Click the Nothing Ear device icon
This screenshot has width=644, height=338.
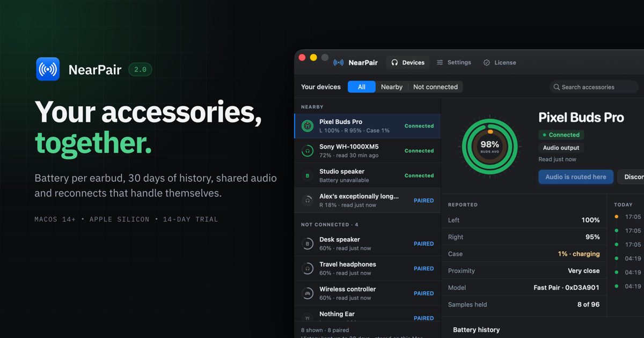click(x=308, y=318)
